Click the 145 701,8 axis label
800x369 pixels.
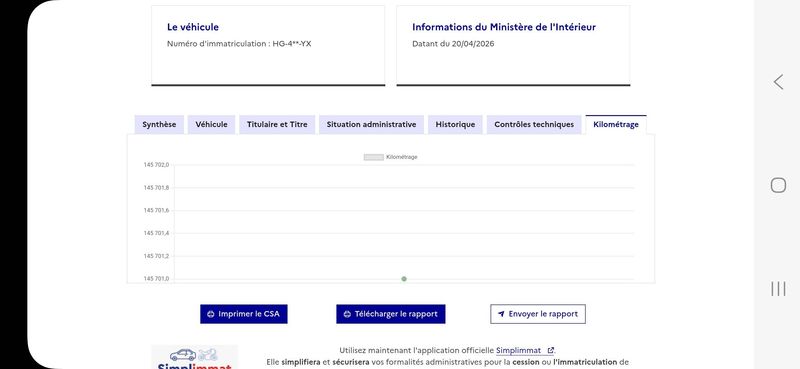tap(156, 188)
